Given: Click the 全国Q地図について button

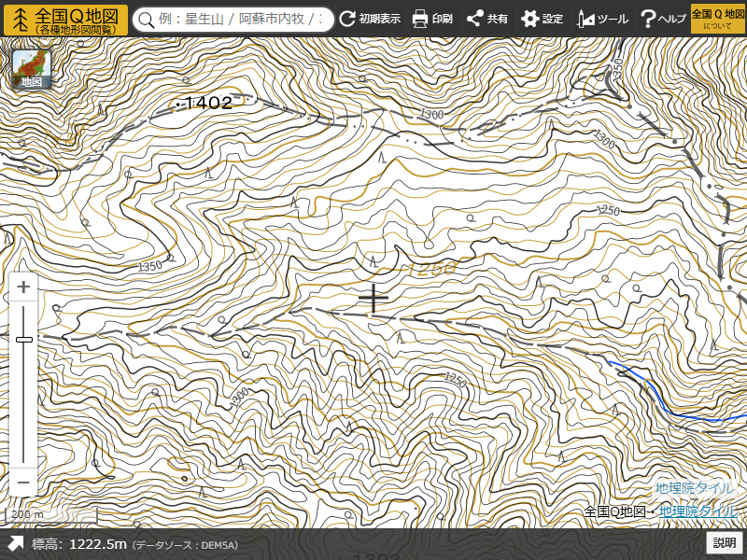Looking at the screenshot, I should tap(712, 19).
